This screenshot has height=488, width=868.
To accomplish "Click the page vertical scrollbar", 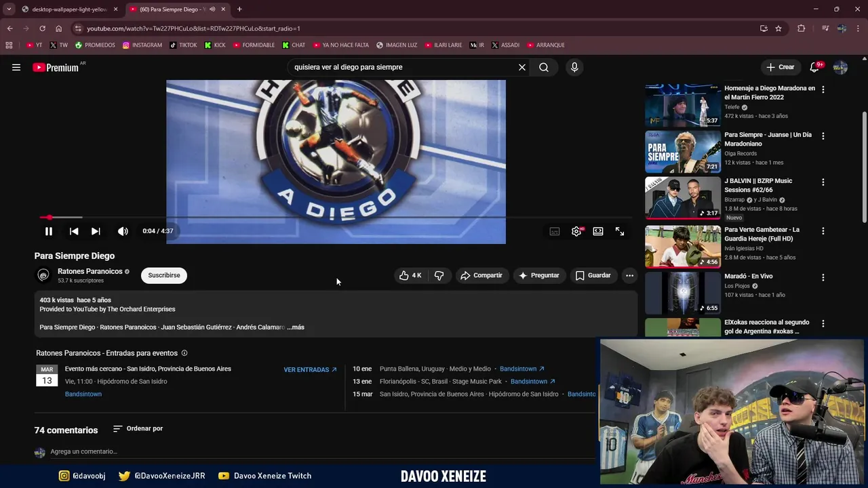I will pos(864,166).
